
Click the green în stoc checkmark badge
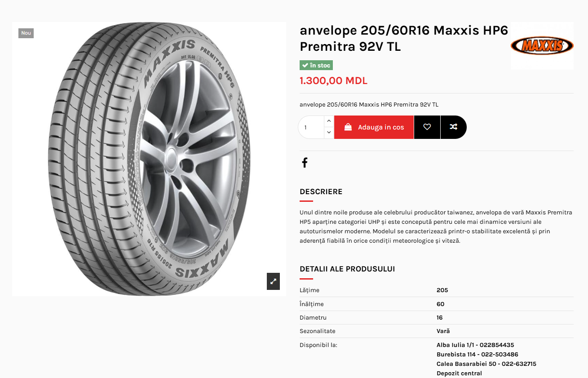(316, 65)
